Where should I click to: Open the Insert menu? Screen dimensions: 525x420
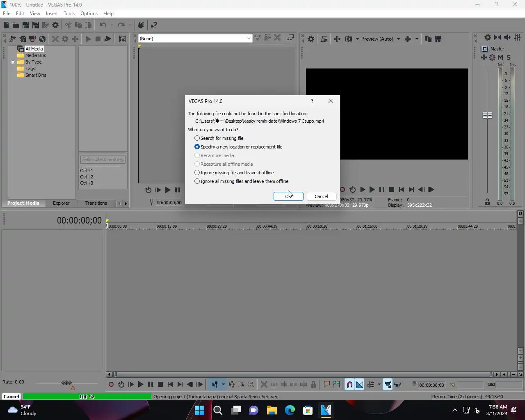pos(52,14)
